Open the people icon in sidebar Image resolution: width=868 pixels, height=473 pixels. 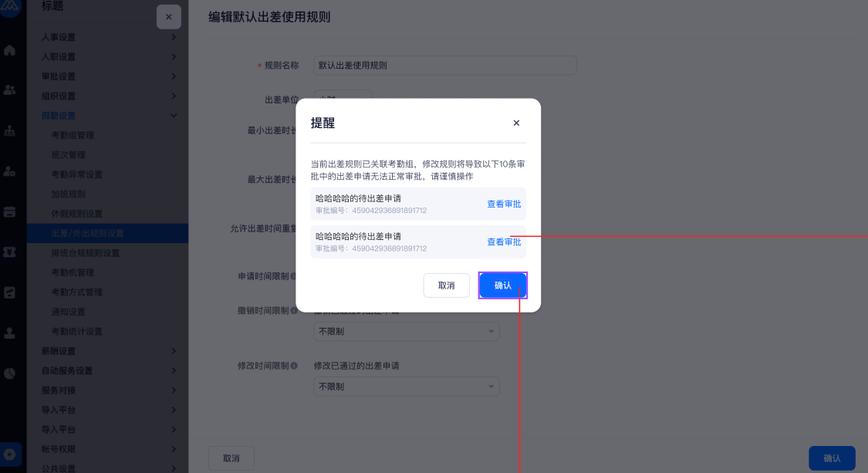[9, 90]
